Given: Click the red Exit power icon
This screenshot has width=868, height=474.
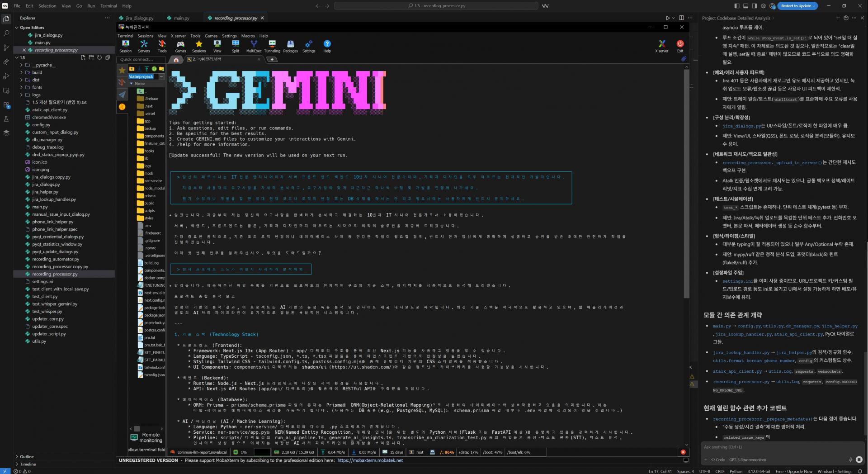Looking at the screenshot, I should click(x=680, y=46).
